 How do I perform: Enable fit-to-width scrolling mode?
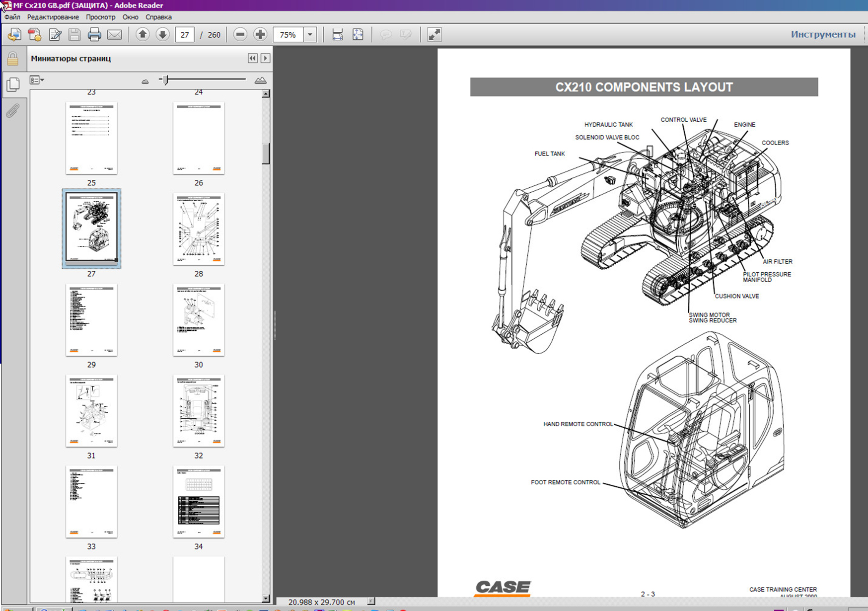[338, 35]
